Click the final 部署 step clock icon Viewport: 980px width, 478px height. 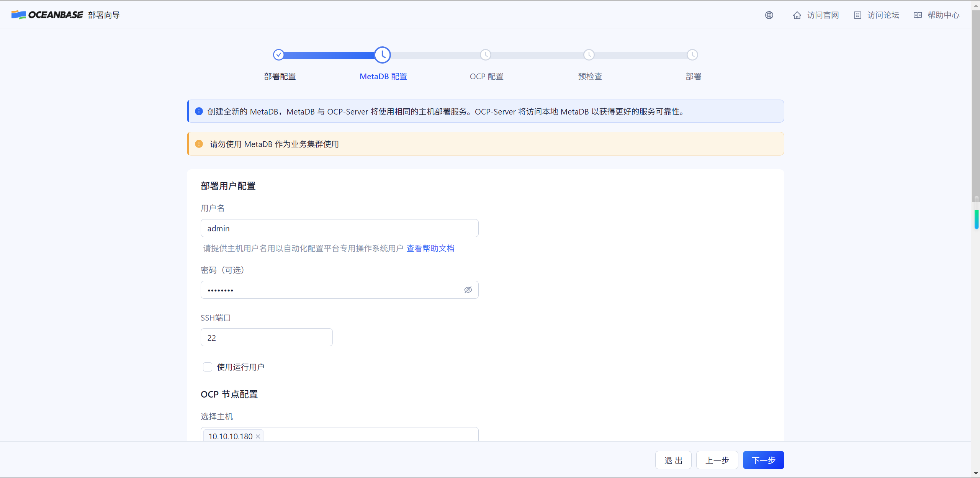692,55
